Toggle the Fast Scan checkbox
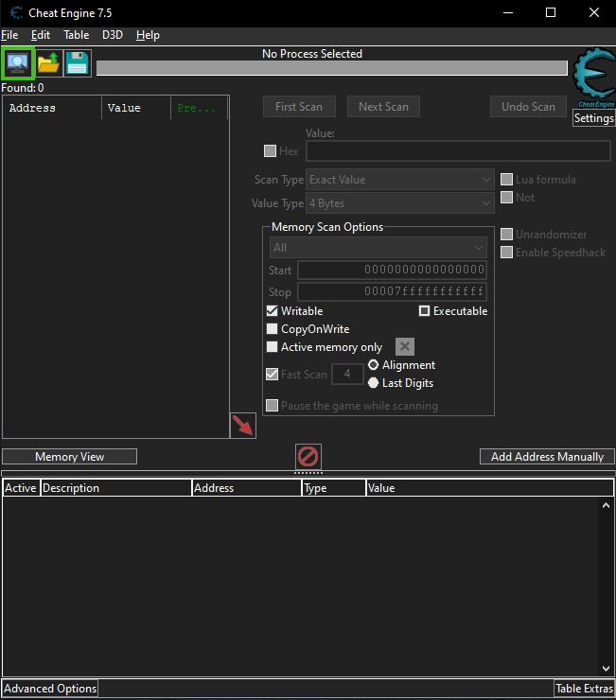 [x=272, y=374]
